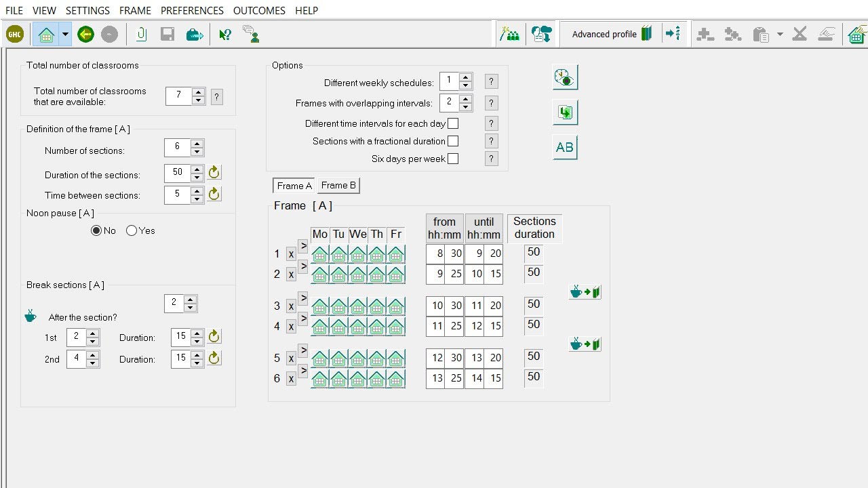The image size is (868, 488).
Task: Adjust number of break sections stepper
Action: pyautogui.click(x=190, y=303)
